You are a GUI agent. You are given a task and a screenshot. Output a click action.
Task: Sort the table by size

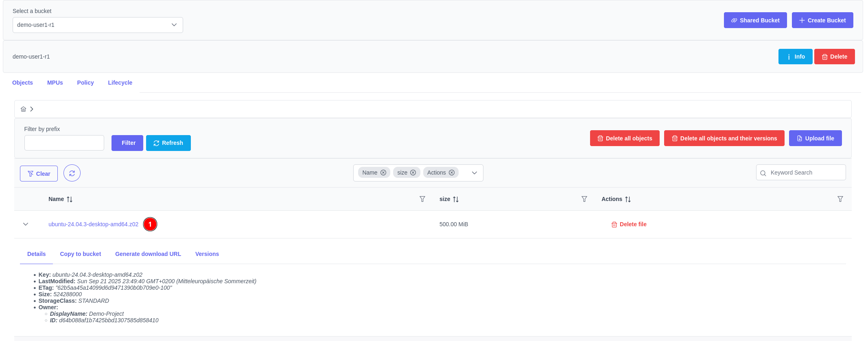[x=456, y=199]
